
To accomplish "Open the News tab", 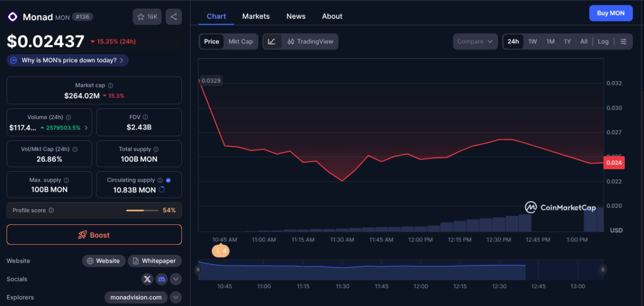I will [296, 16].
